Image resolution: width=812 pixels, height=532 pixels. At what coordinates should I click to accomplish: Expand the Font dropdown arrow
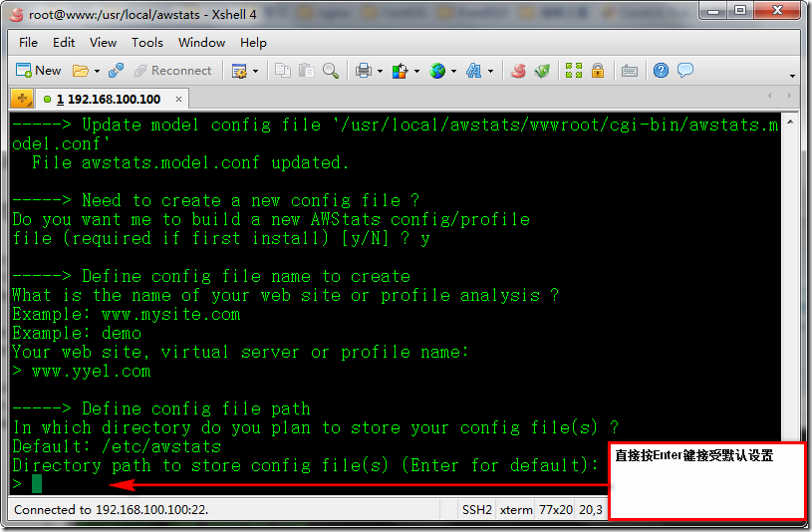[490, 71]
